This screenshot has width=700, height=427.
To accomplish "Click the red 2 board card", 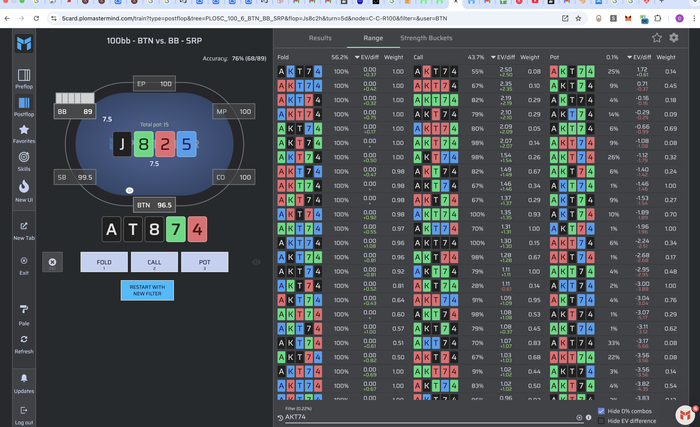I will [x=165, y=144].
